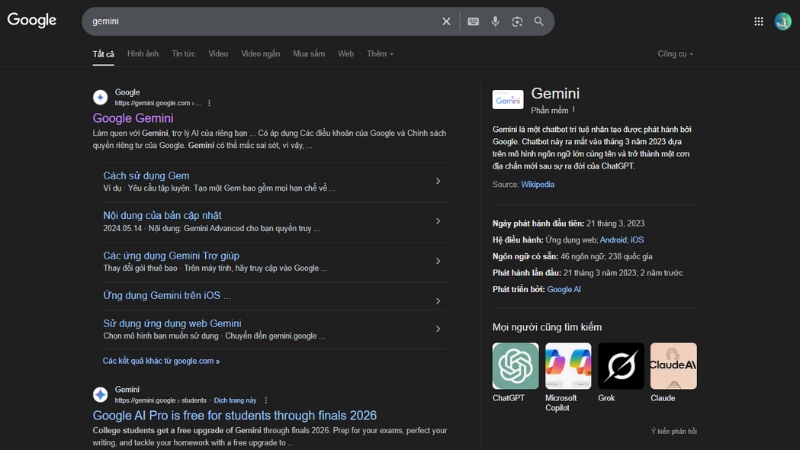Expand the Ứng dụng Gemini trên iOS arrow
800x450 pixels.
pyautogui.click(x=438, y=295)
